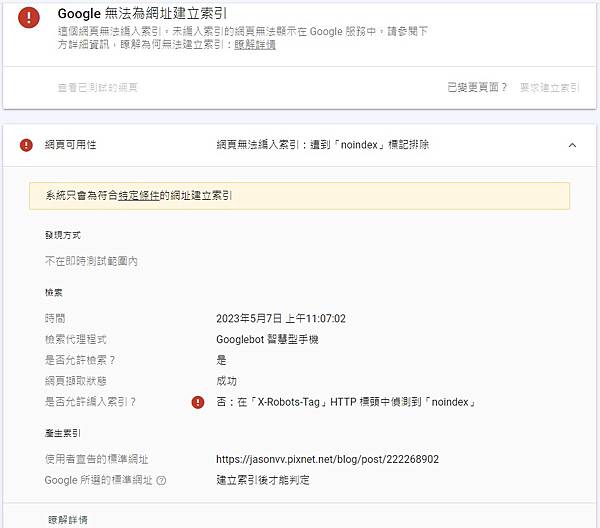Click the 網頁可用性 heading
The height and width of the screenshot is (528, 600).
coord(70,145)
